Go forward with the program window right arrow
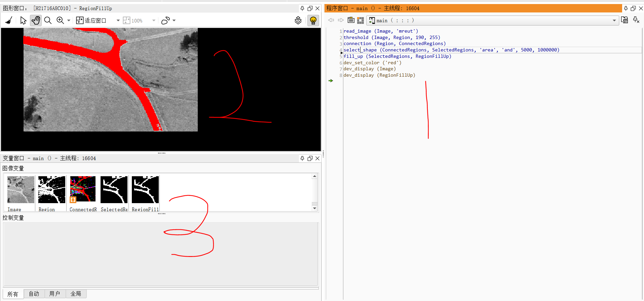The height and width of the screenshot is (301, 644). coord(341,20)
